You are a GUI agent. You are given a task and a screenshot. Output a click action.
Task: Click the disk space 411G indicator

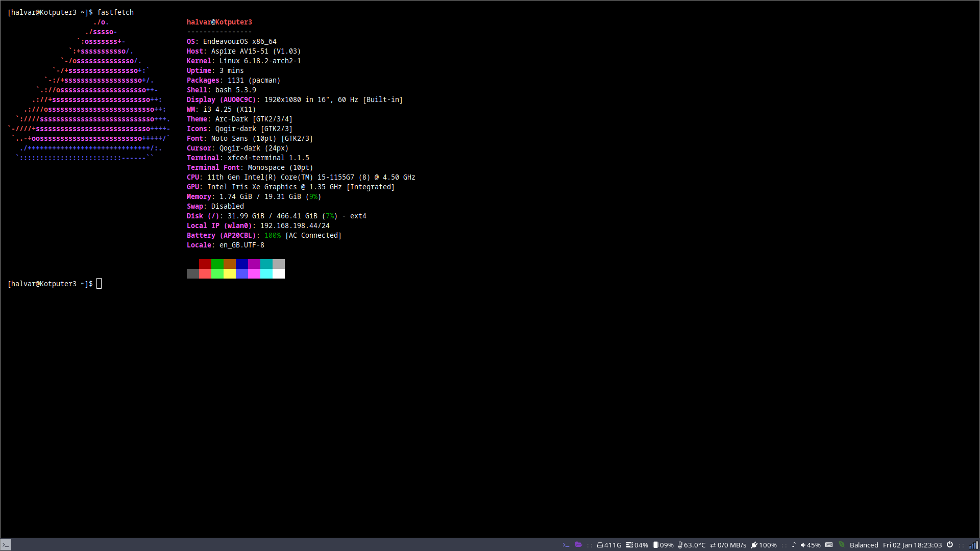609,545
